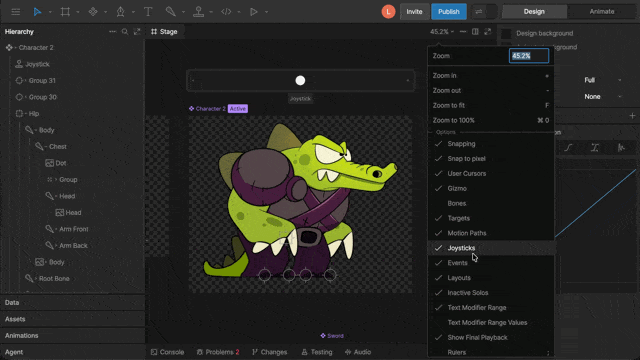This screenshot has width=640, height=360.
Task: Open the Problems tab
Action: point(218,352)
